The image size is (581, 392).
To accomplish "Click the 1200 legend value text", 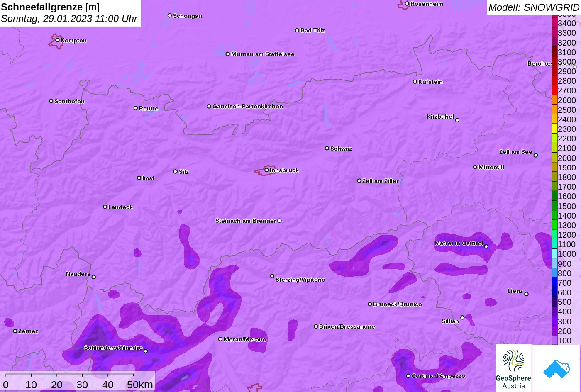I will (567, 235).
